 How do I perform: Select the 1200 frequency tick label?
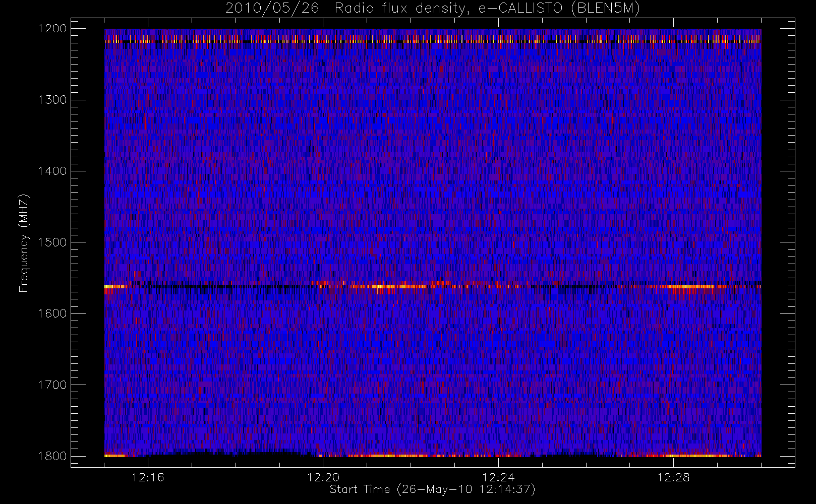click(x=52, y=29)
